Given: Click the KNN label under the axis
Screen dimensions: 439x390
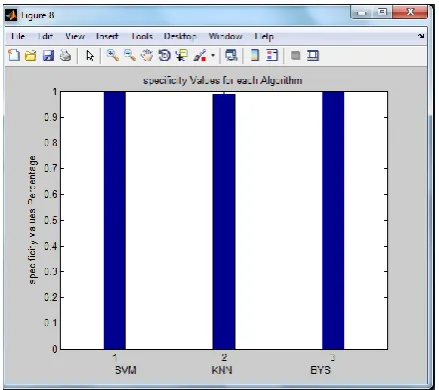Looking at the screenshot, I should [222, 370].
